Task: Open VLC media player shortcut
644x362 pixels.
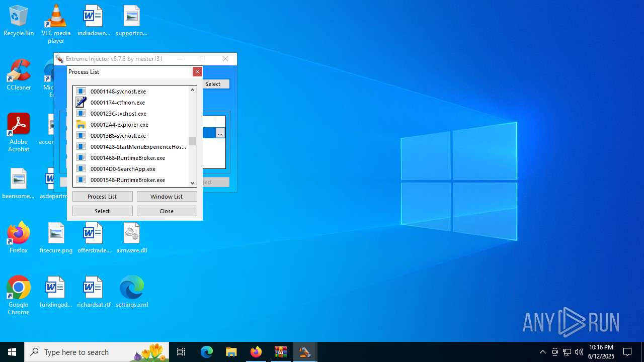Action: [56, 24]
